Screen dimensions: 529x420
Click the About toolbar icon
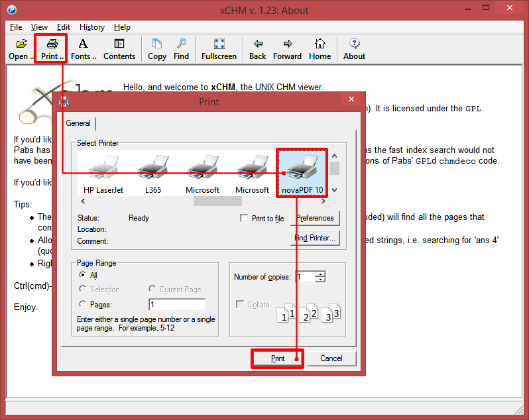tap(354, 49)
